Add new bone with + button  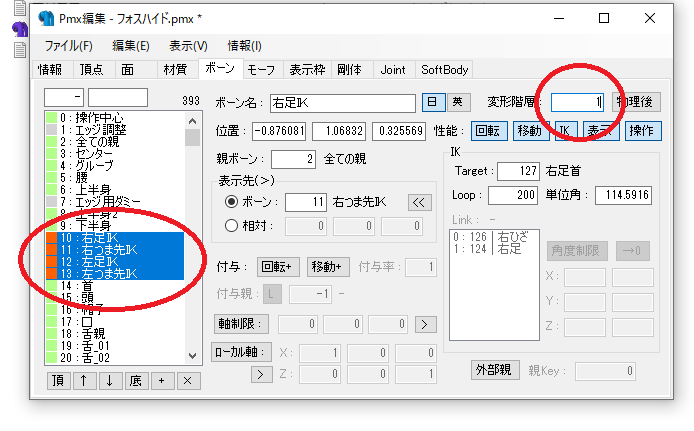(x=162, y=381)
